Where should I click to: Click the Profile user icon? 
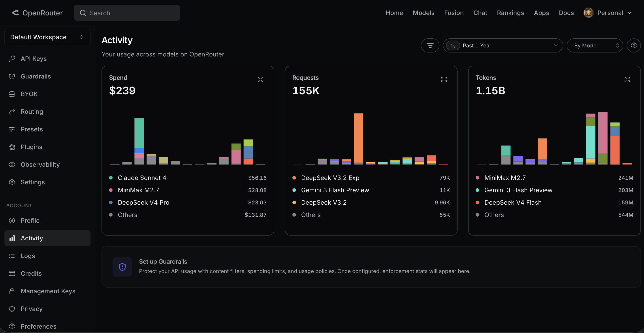12,221
